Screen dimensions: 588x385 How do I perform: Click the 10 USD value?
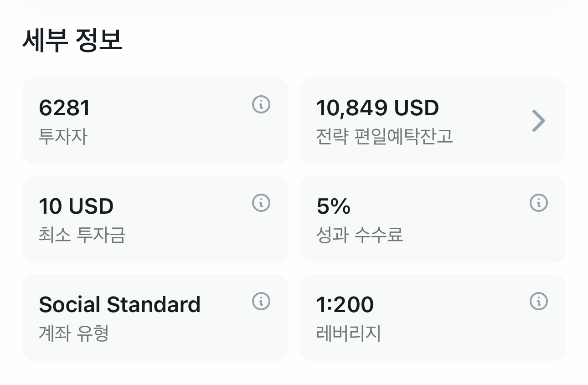coord(76,206)
